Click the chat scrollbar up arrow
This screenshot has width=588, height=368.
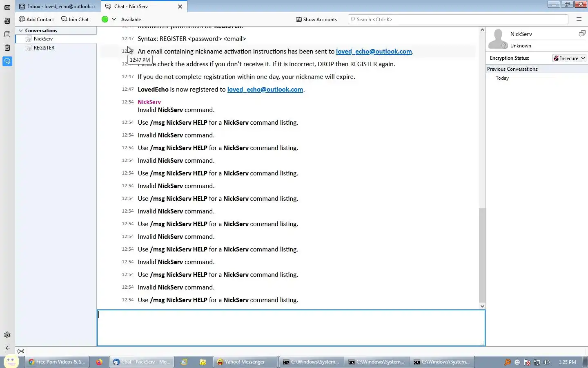(482, 30)
